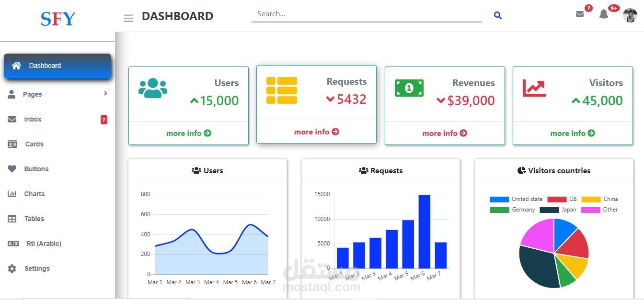This screenshot has height=300, width=644.
Task: Open Cards in the sidebar
Action: (x=57, y=144)
